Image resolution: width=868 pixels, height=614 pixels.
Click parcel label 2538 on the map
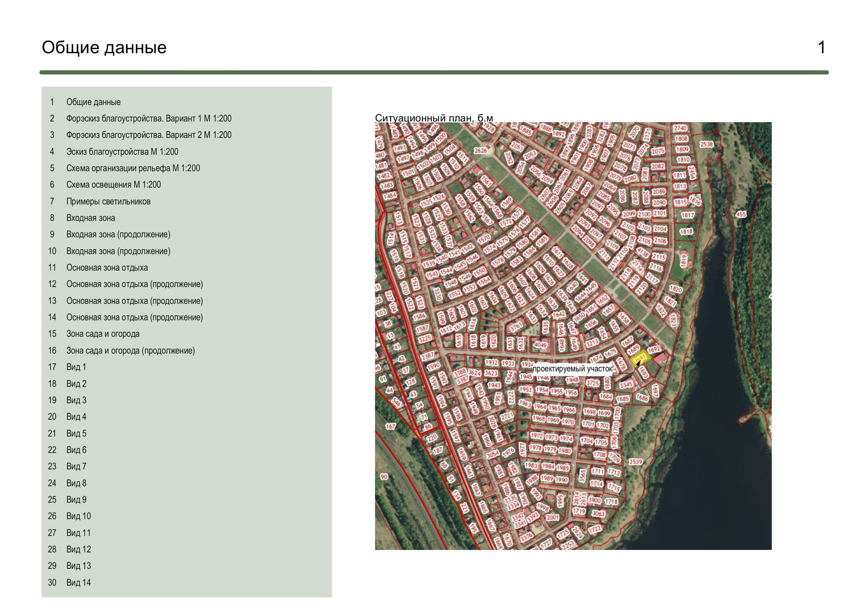click(x=706, y=144)
